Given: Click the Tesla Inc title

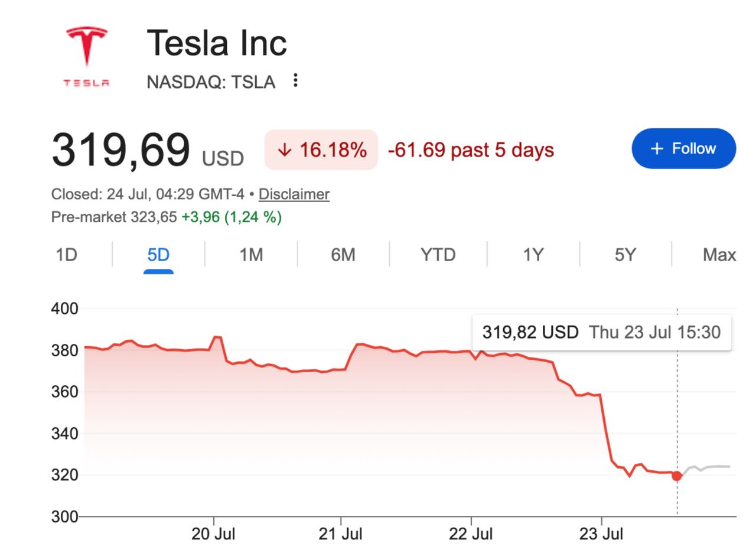Looking at the screenshot, I should coord(217,43).
